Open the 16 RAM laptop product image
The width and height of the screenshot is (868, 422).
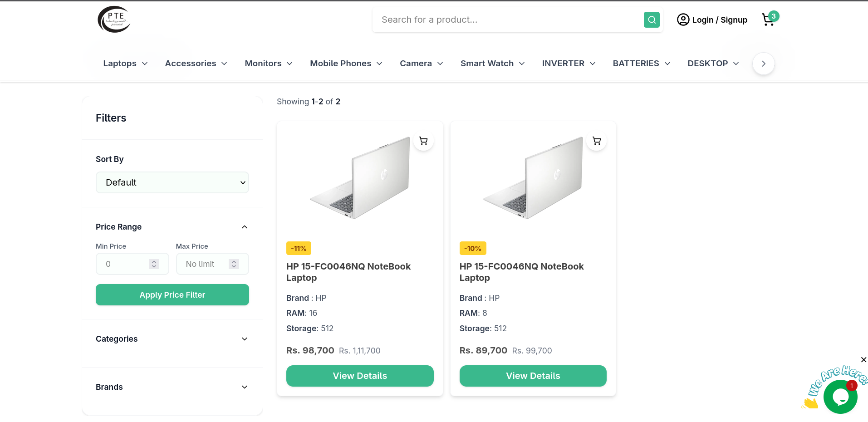(360, 178)
